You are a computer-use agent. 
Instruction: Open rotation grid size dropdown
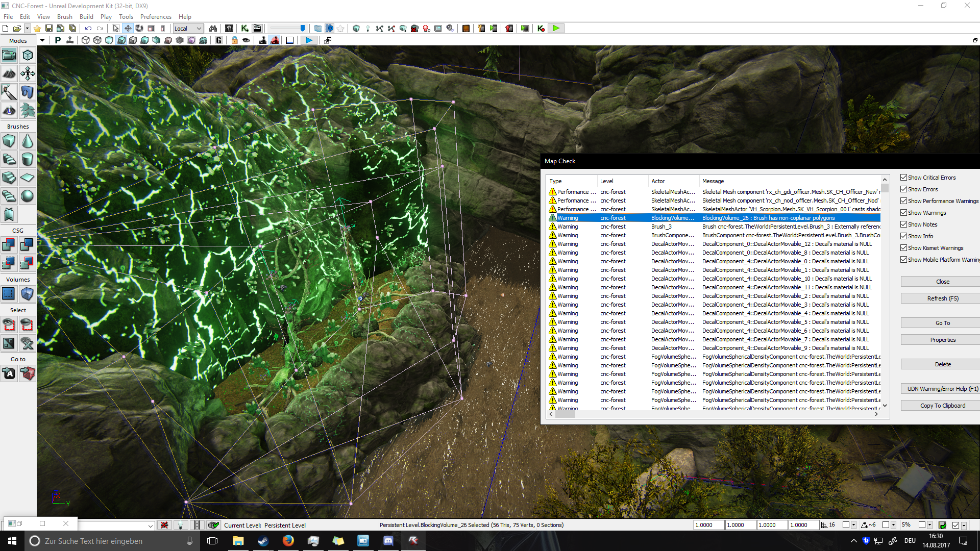[893, 525]
